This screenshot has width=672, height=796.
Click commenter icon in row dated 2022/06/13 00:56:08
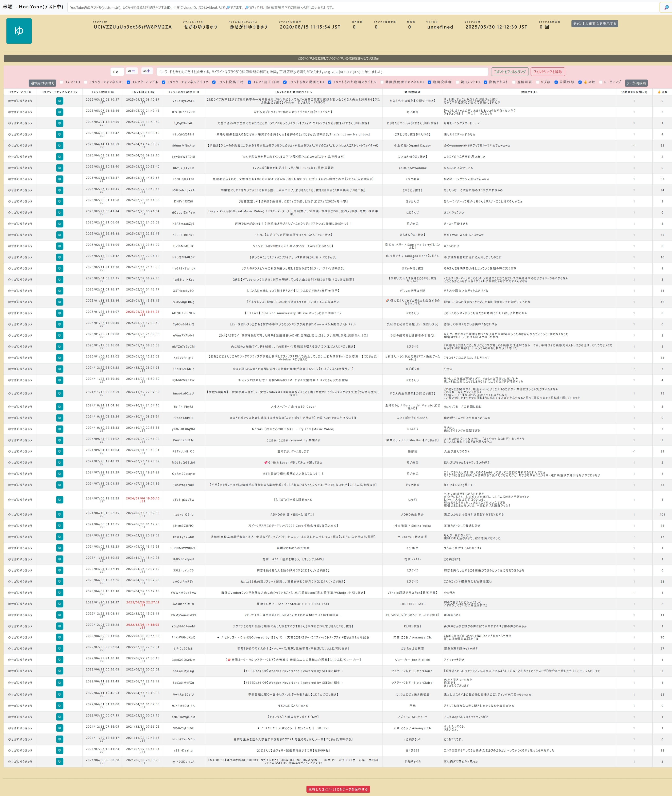point(59,671)
